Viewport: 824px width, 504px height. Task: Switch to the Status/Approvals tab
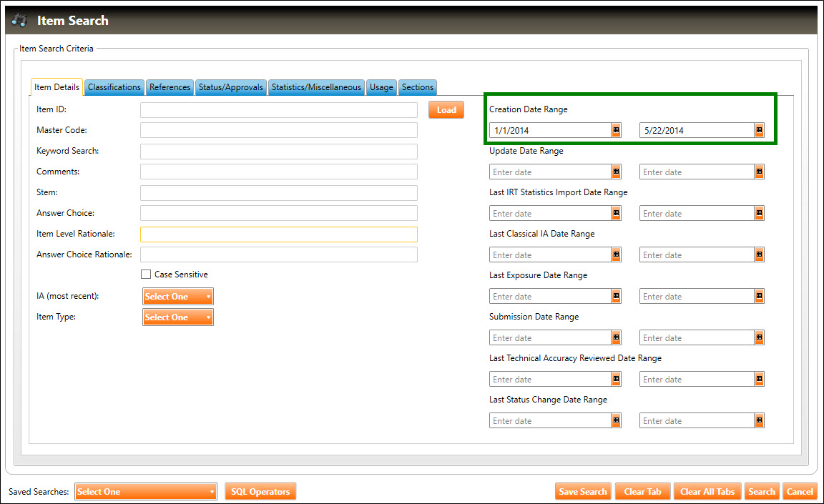tap(231, 87)
